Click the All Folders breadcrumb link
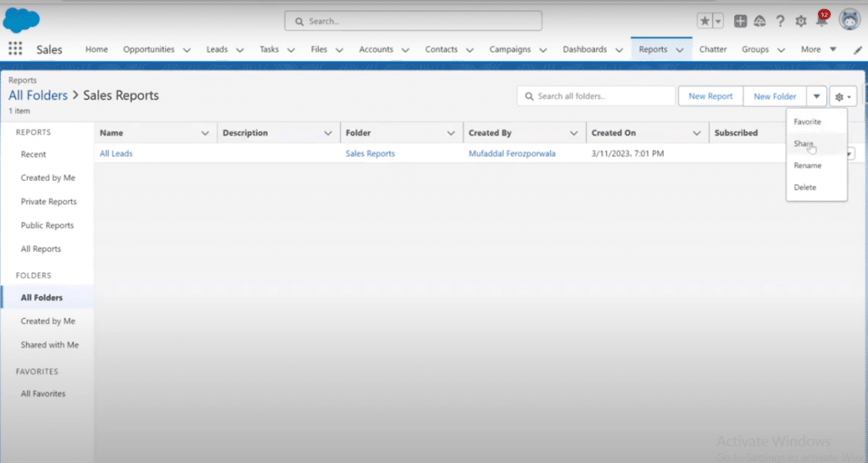The height and width of the screenshot is (463, 868). (x=37, y=95)
